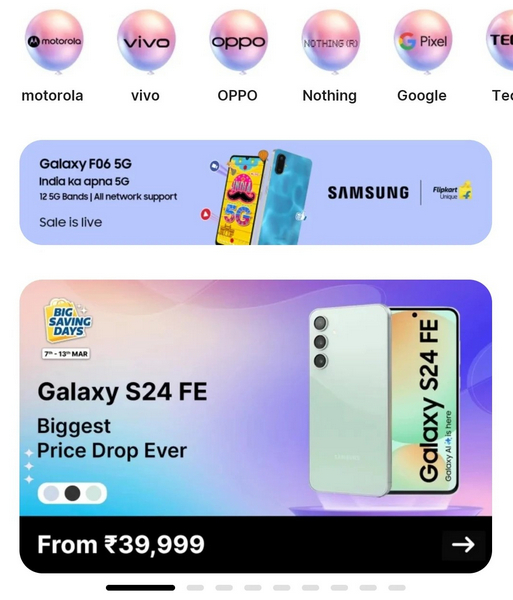Click the arrow next to From ₹39,999

[463, 545]
